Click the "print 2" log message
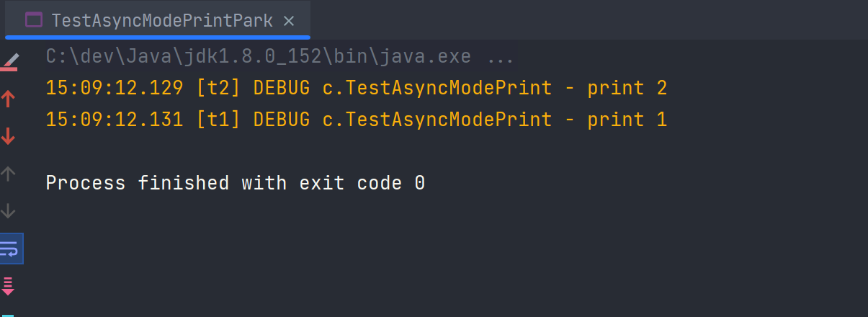 [627, 88]
